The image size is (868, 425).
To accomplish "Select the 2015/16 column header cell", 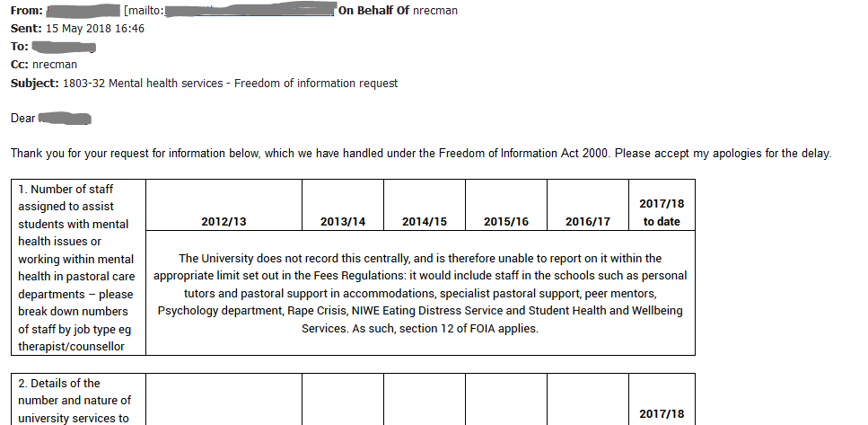I will [506, 221].
